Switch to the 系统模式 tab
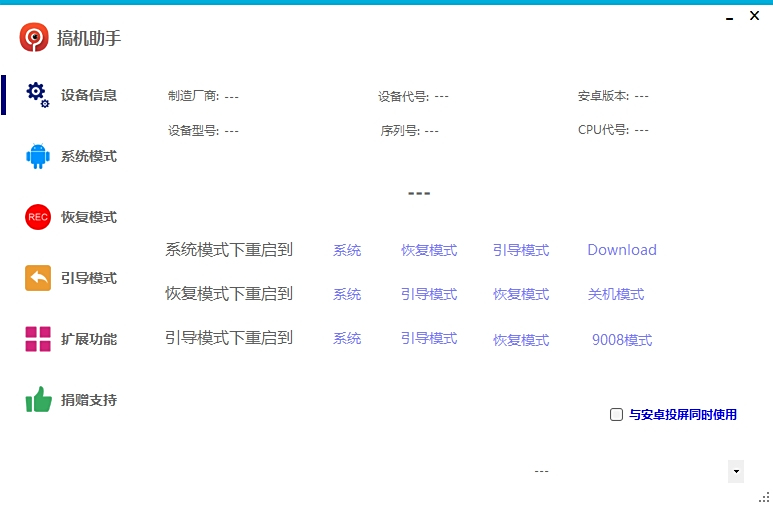 coord(89,156)
